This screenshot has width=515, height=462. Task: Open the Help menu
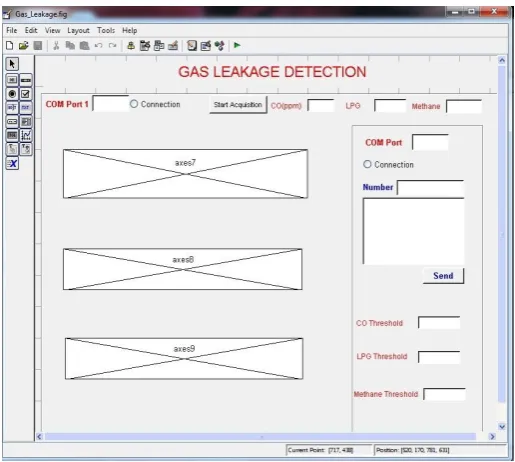pos(130,31)
